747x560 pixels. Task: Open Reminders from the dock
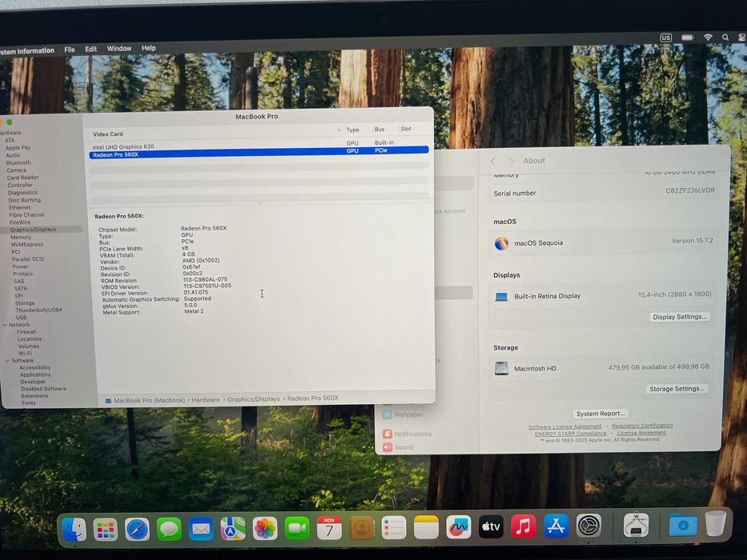click(x=394, y=528)
